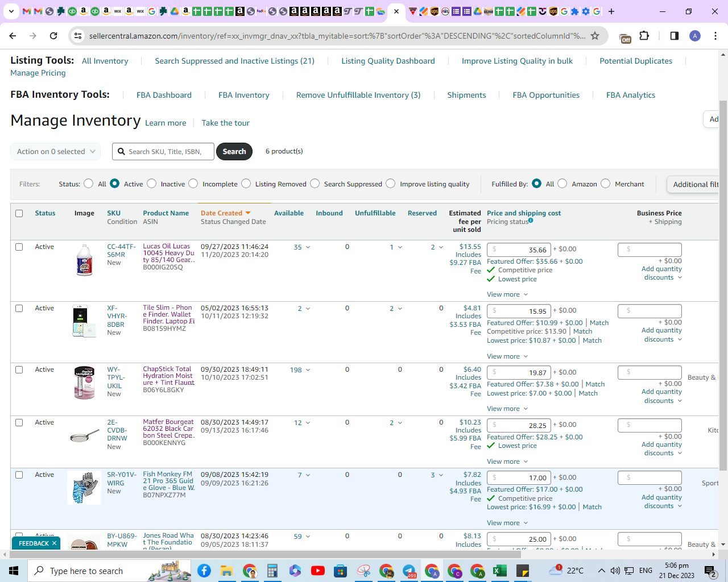The height and width of the screenshot is (582, 728).
Task: Expand View more for the Lucas Oil row
Action: [507, 294]
